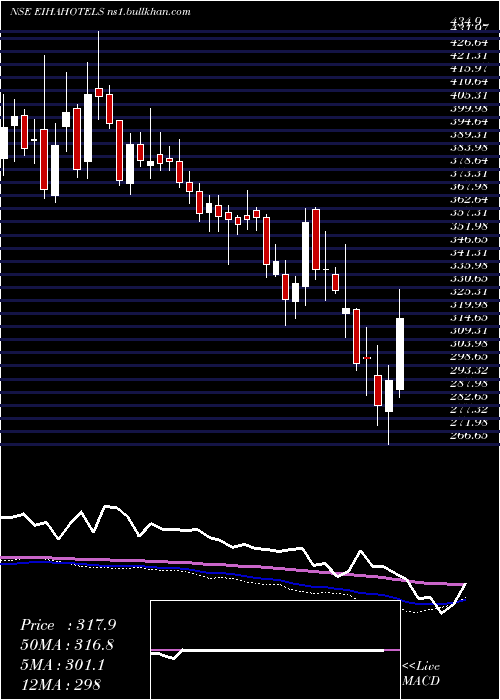Select the 421.31 price axis label

467,56
